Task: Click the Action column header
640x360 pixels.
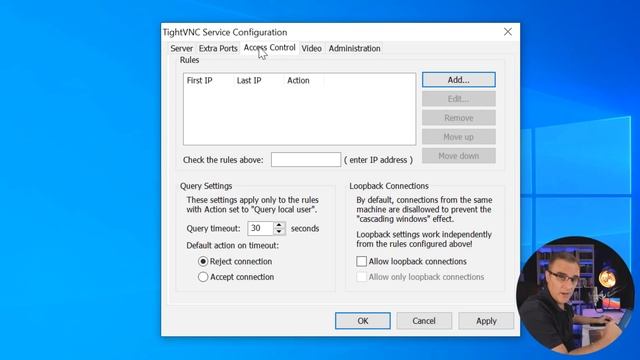Action: 304,80
